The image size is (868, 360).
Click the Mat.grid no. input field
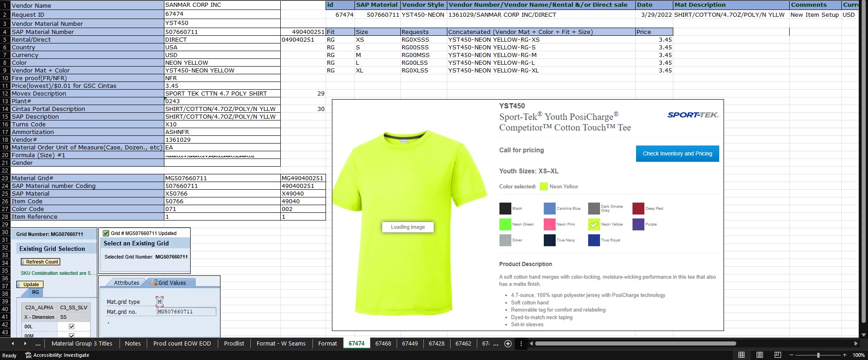186,312
